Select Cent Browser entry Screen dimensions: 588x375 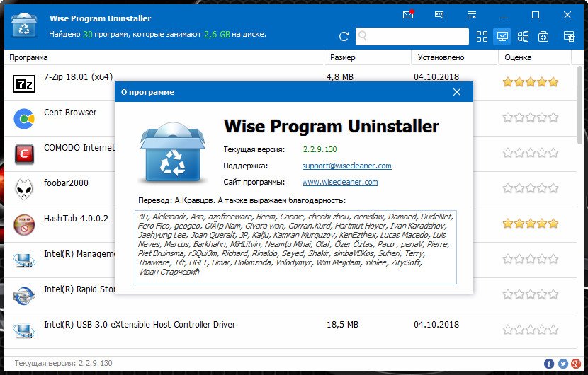tap(70, 112)
